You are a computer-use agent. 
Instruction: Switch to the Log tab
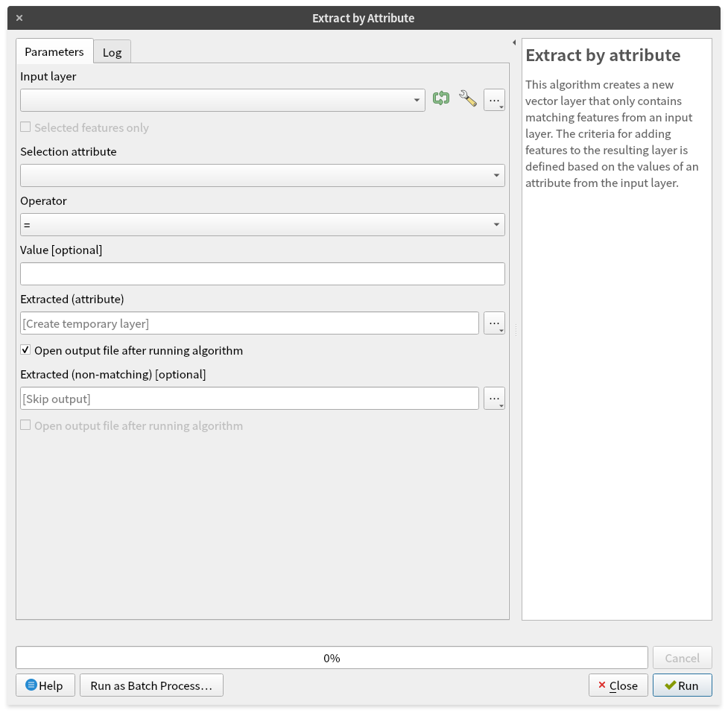(112, 52)
